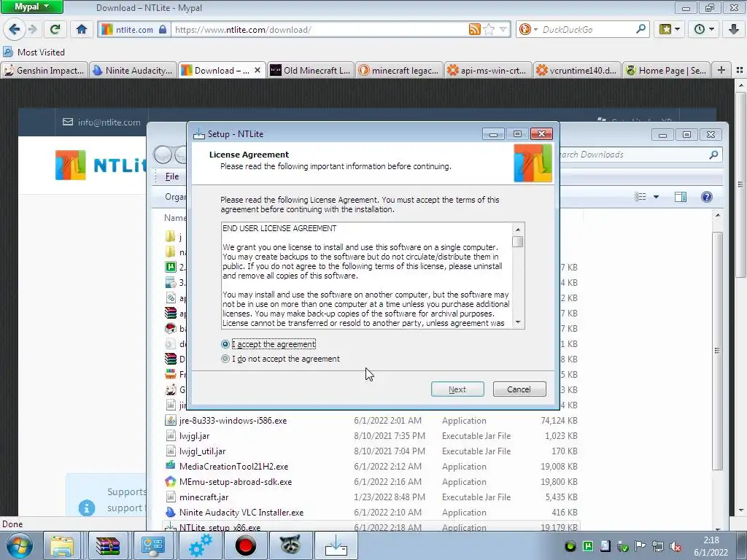Open the bookmarks toolbar button
This screenshot has height=560, width=747.
(665, 29)
